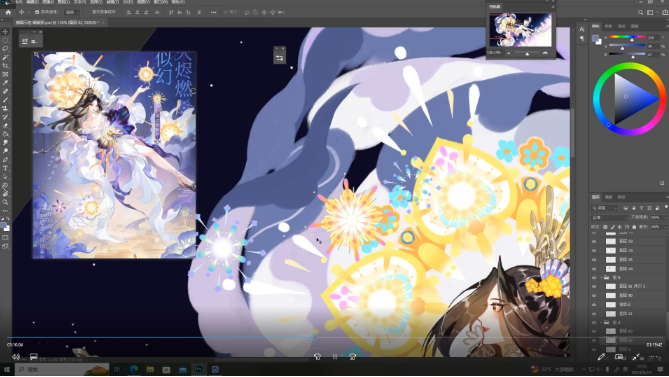Viewport: 669px width, 377px height.
Task: Open the layer filter type dropdown
Action: pyautogui.click(x=605, y=208)
